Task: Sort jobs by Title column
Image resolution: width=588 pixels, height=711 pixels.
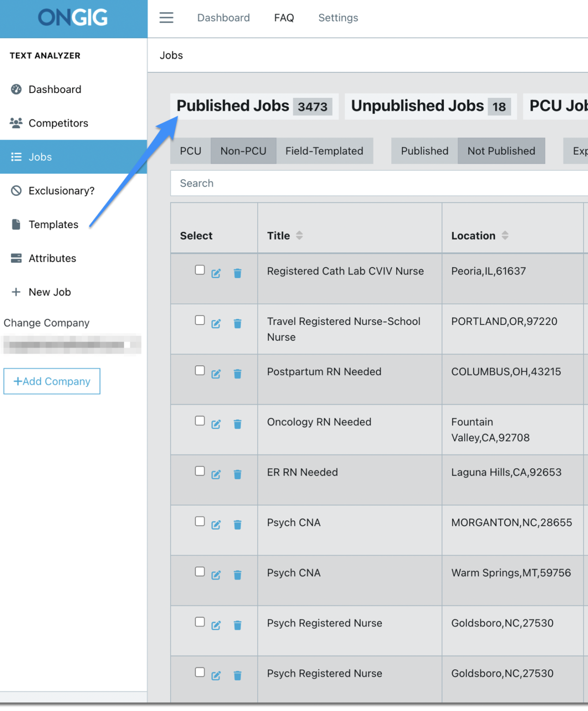Action: tap(299, 235)
